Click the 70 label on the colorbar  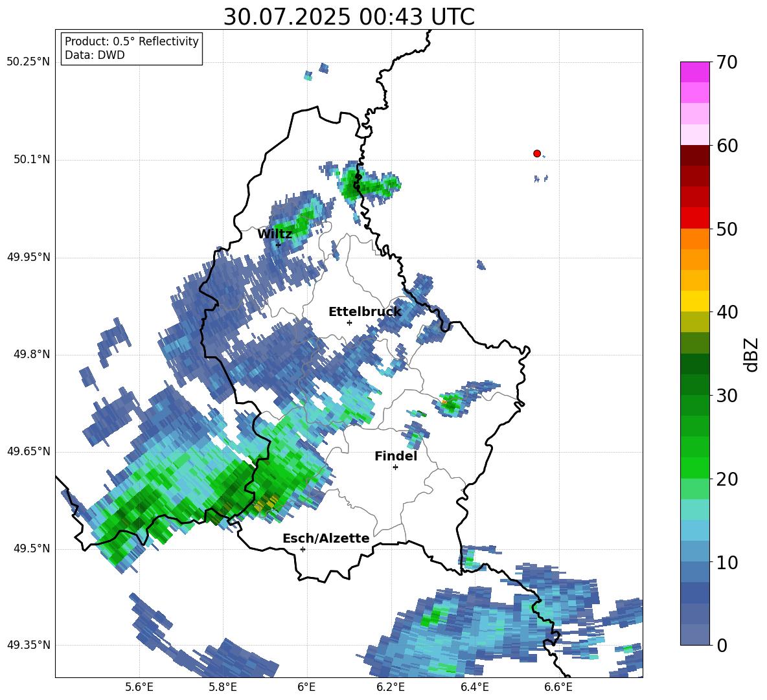(x=727, y=63)
